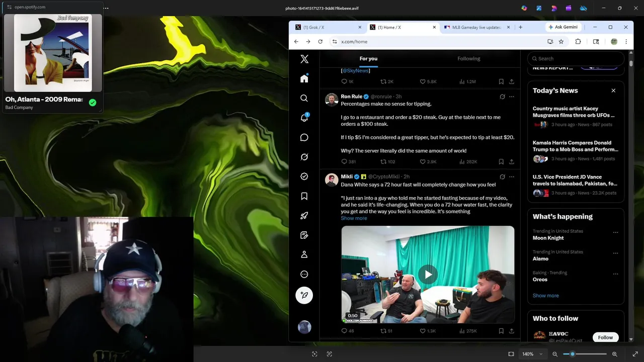View analytics of Ron Rule's post
Screen dimensions: 644x362
point(468,162)
